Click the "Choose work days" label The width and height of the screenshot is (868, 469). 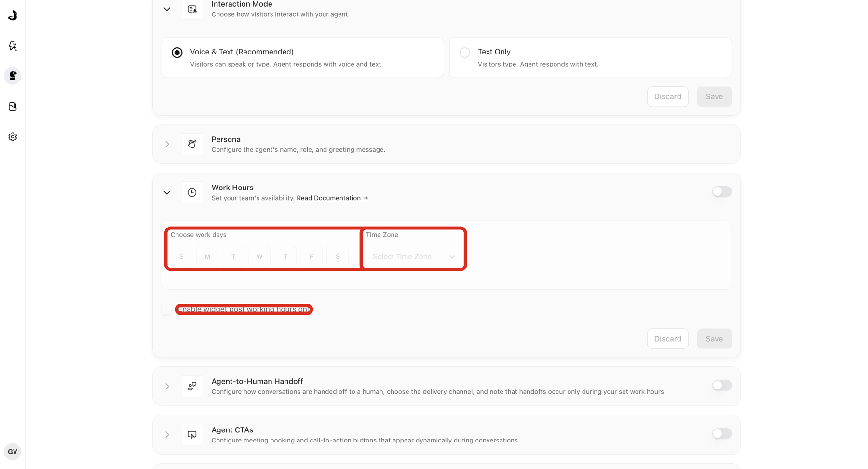click(198, 235)
